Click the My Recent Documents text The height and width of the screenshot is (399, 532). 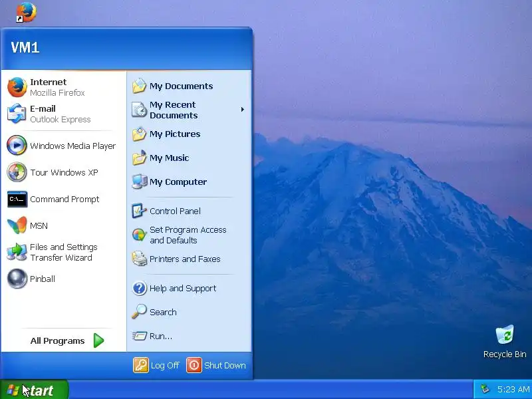tap(174, 110)
